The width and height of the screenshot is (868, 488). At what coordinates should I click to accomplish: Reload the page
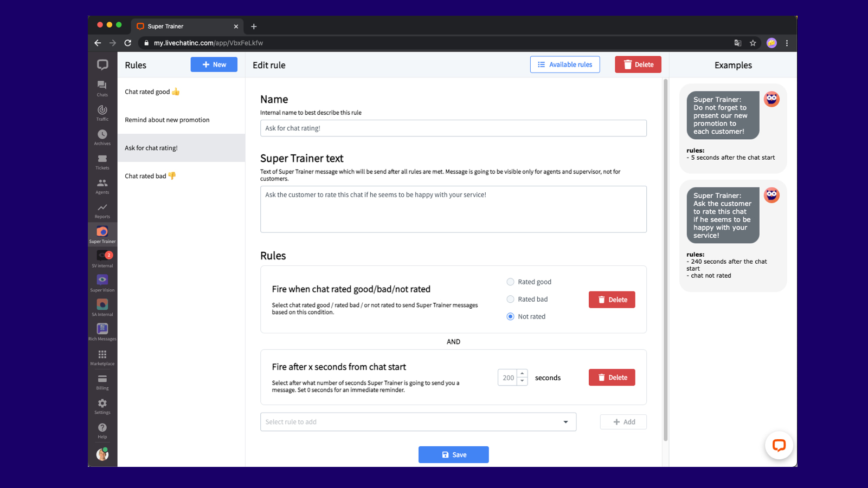click(128, 43)
